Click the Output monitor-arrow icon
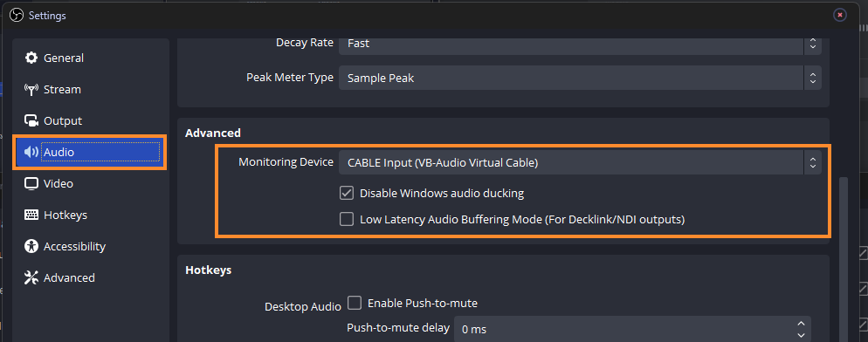 (x=31, y=120)
